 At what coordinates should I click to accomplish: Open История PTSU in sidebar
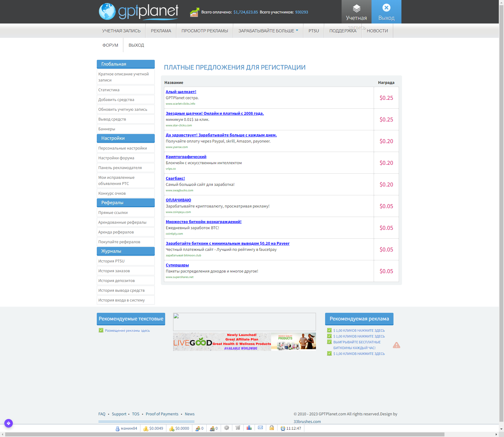[126, 261]
